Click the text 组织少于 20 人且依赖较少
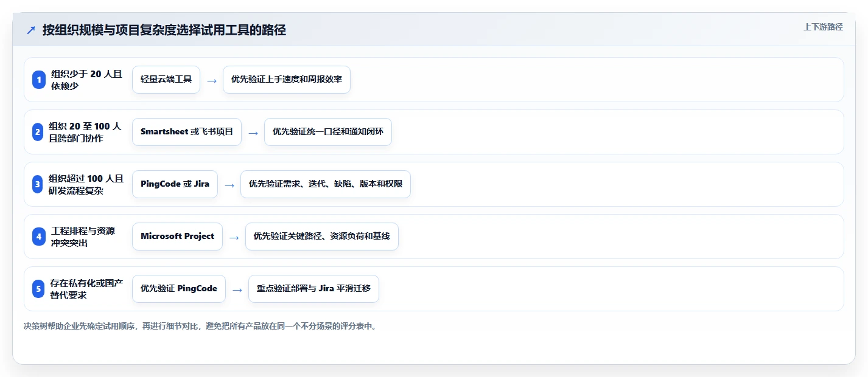This screenshot has height=377, width=868. 86,80
